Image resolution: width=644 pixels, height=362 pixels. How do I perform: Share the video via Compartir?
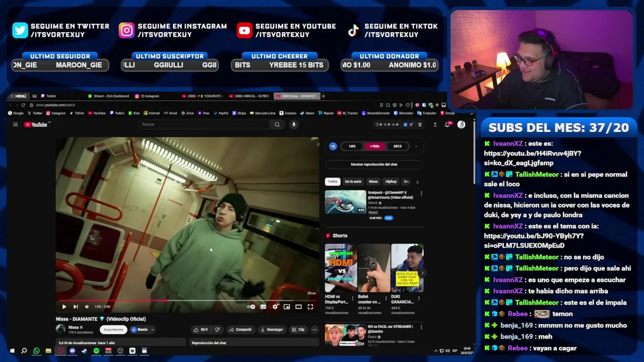[x=240, y=330]
